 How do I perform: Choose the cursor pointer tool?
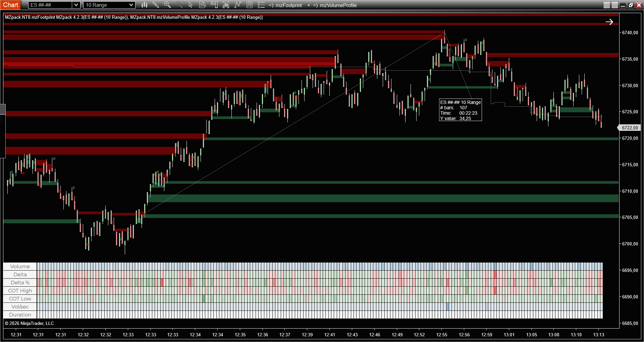[191, 5]
